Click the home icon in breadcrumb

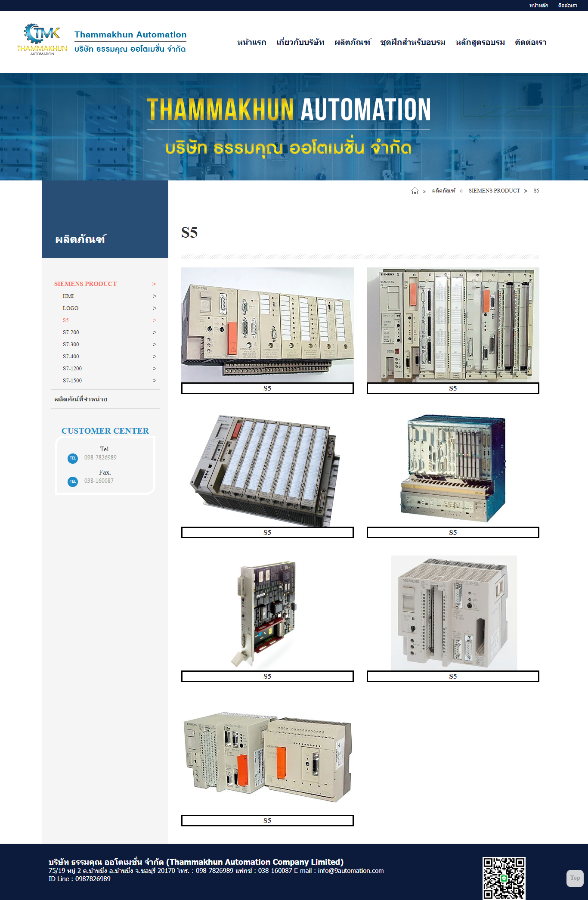click(x=415, y=191)
